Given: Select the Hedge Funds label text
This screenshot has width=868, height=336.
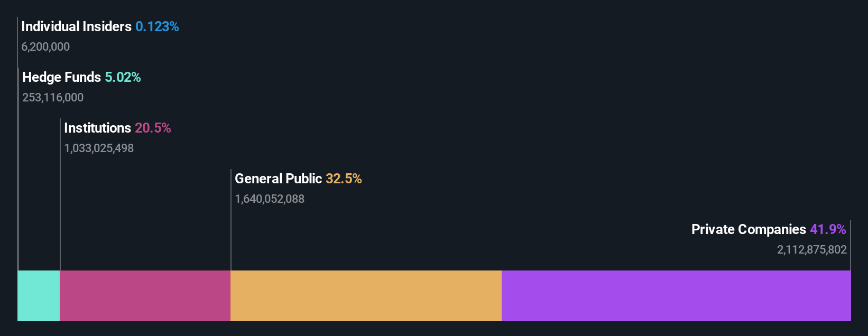Looking at the screenshot, I should [61, 77].
